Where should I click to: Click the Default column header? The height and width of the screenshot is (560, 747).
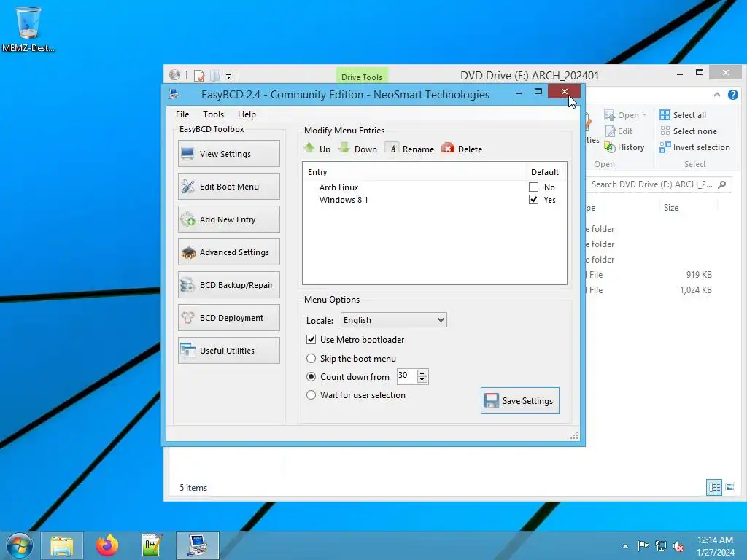click(544, 172)
